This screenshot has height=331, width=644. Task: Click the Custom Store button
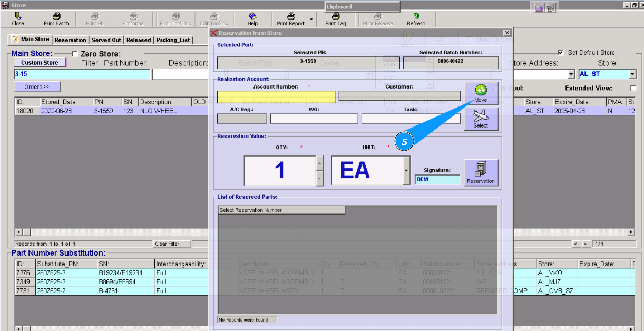click(x=40, y=63)
